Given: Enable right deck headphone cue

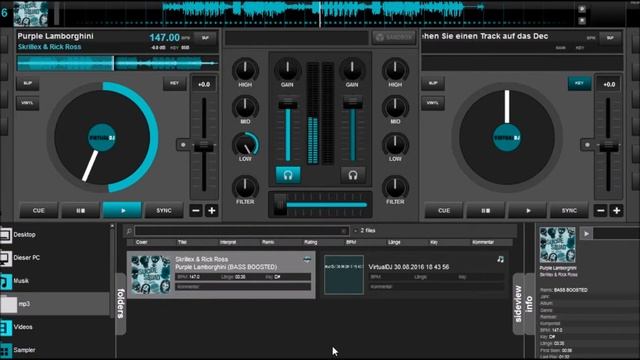Looking at the screenshot, I should 353,175.
